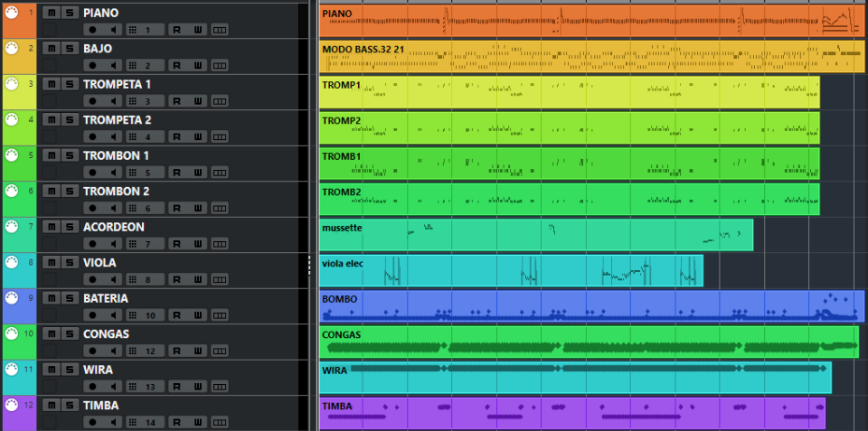Solo the BAJO track
The image size is (868, 431).
pos(70,49)
